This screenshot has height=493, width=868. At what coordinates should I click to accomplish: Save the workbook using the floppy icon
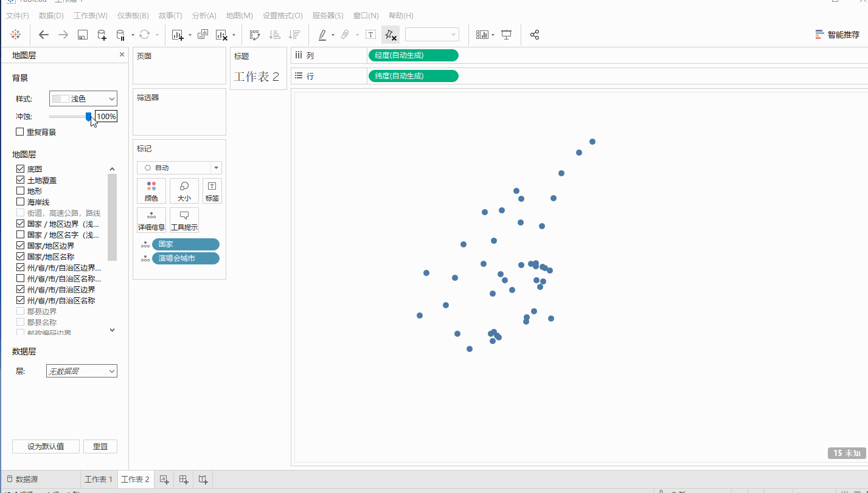[x=83, y=35]
